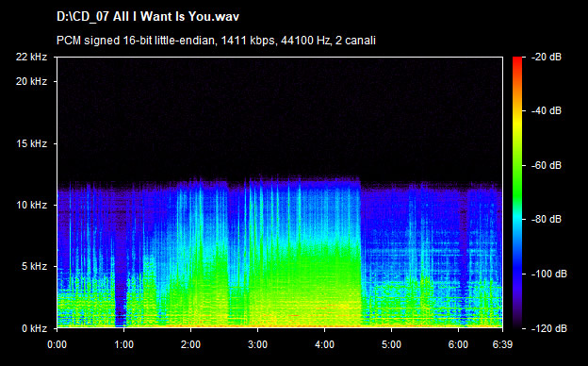Viewport: 588px width, 366px height.
Task: Click the -20 dB label on color scale
Action: (x=547, y=57)
